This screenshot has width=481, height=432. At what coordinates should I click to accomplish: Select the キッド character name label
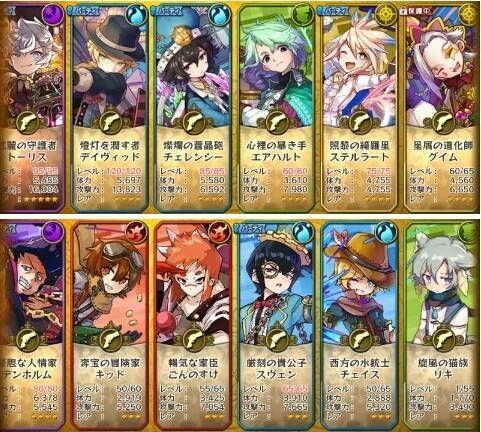pos(110,374)
